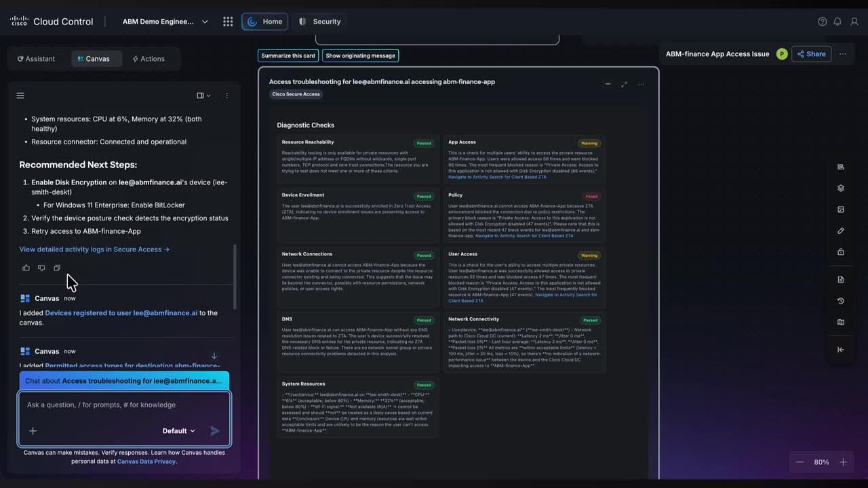Open User Access 'Navigate to Activity Search' link
The height and width of the screenshot is (488, 868).
523,298
